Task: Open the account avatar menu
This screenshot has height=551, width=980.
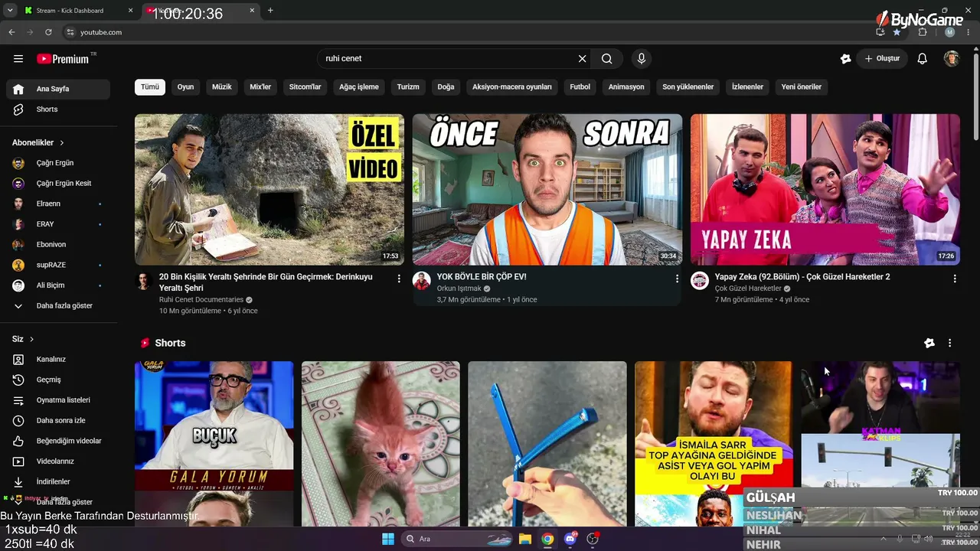Action: pyautogui.click(x=952, y=59)
